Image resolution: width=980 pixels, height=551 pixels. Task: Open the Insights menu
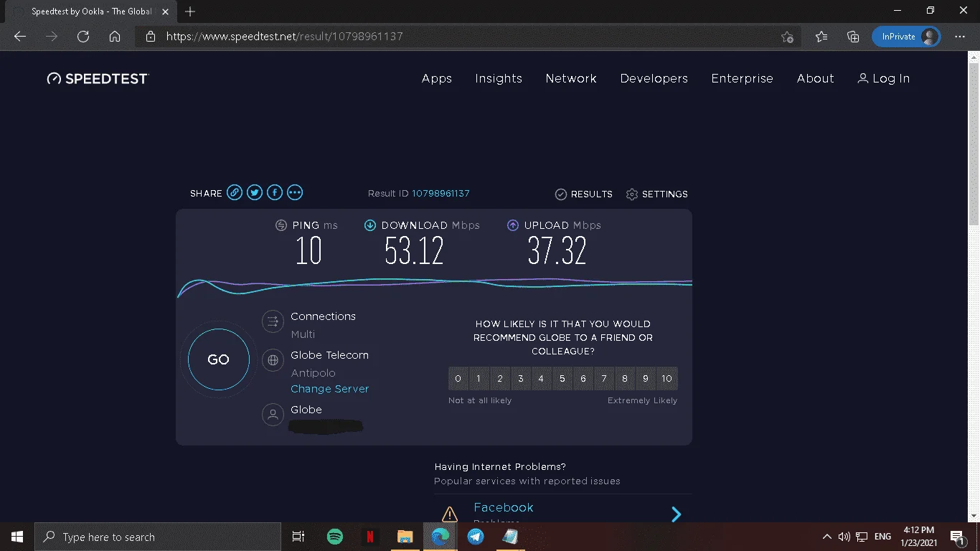[499, 79]
